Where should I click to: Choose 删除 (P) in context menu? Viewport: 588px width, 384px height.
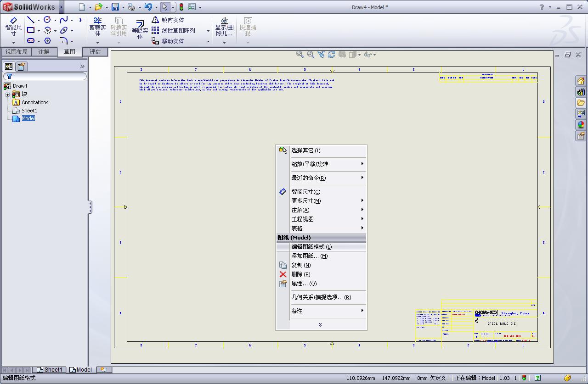point(321,274)
